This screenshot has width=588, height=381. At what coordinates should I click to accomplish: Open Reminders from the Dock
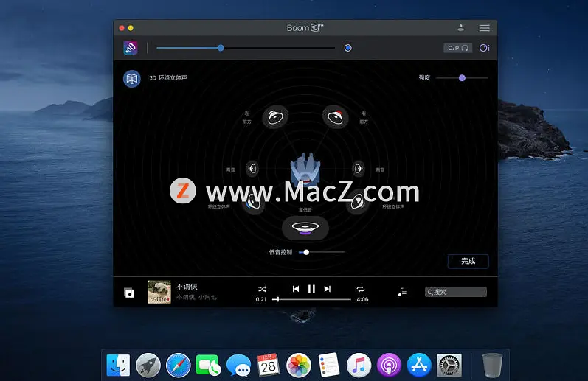click(x=328, y=365)
